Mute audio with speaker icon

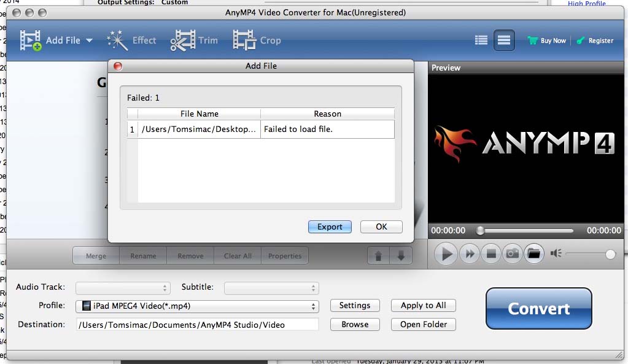[556, 254]
